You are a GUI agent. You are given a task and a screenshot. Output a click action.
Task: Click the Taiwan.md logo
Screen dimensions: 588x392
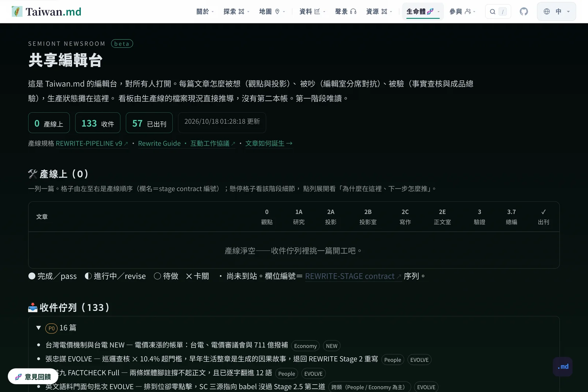pyautogui.click(x=46, y=11)
